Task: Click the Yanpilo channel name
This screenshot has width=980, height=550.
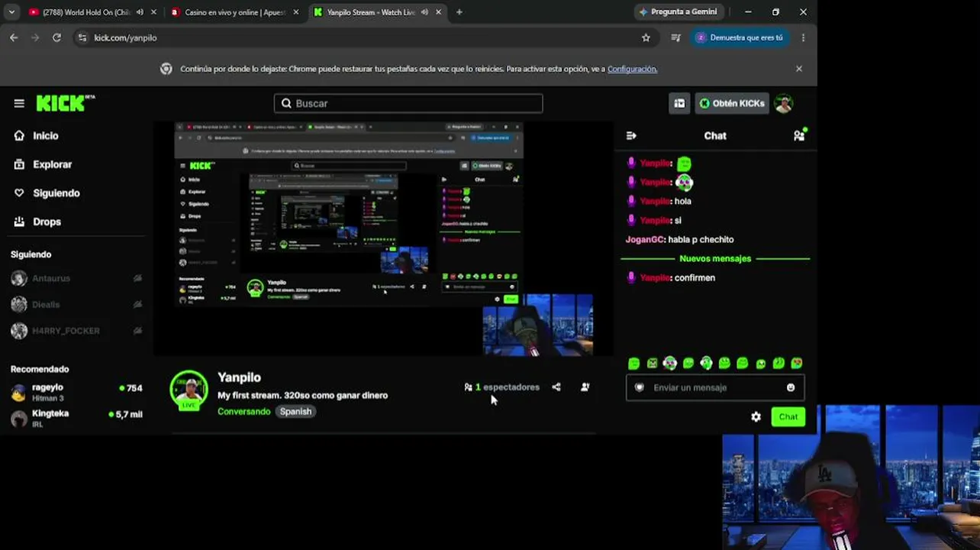Action: click(x=239, y=377)
